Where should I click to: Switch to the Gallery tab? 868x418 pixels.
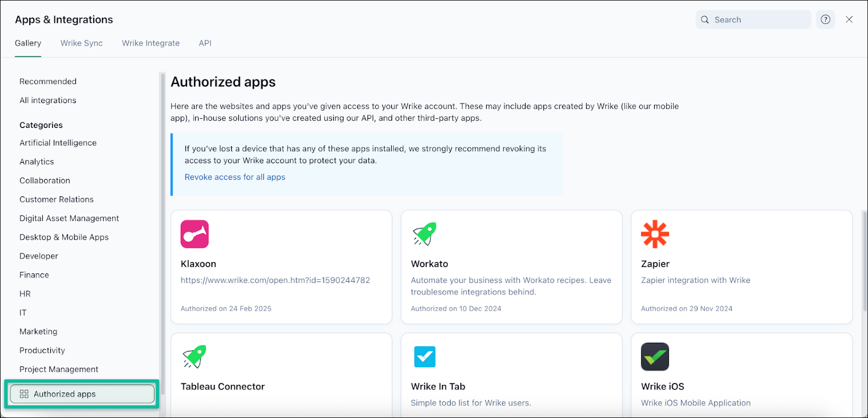28,43
